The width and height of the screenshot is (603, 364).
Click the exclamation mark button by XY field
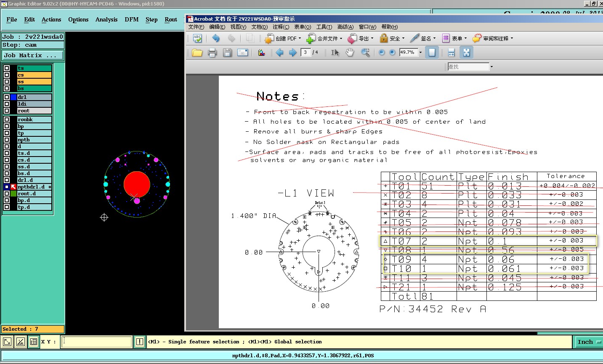click(x=139, y=342)
